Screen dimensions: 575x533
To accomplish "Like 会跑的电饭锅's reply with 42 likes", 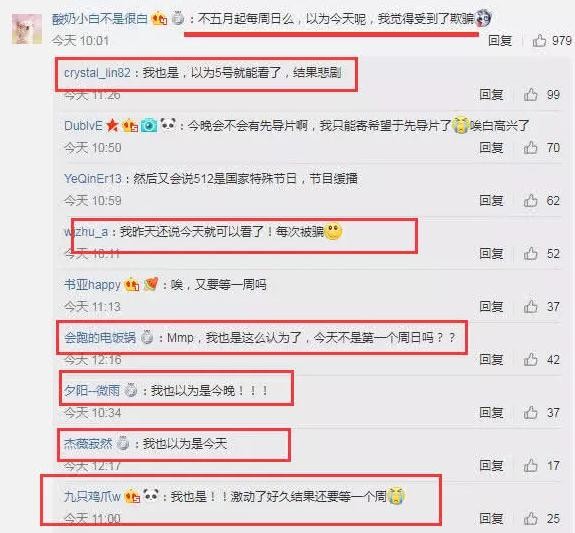I will 531,359.
